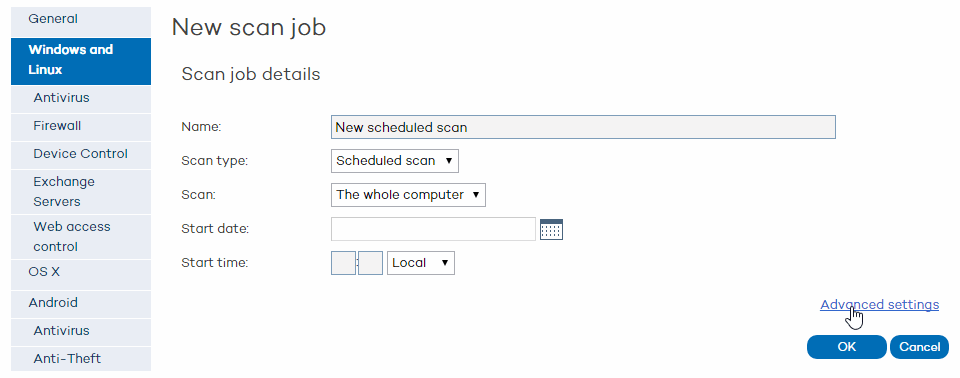Open Exchange Servers settings

point(81,192)
